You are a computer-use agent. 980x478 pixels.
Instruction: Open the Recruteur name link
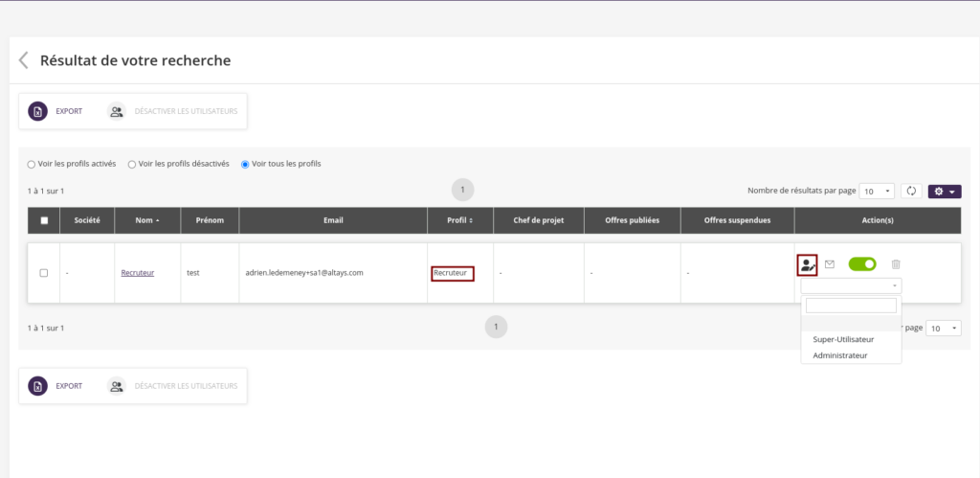pyautogui.click(x=137, y=273)
